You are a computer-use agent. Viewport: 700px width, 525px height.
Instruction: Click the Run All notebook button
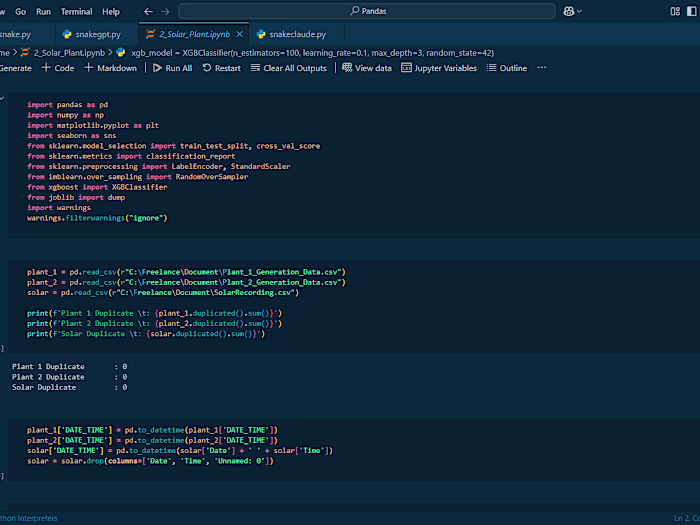tap(172, 68)
